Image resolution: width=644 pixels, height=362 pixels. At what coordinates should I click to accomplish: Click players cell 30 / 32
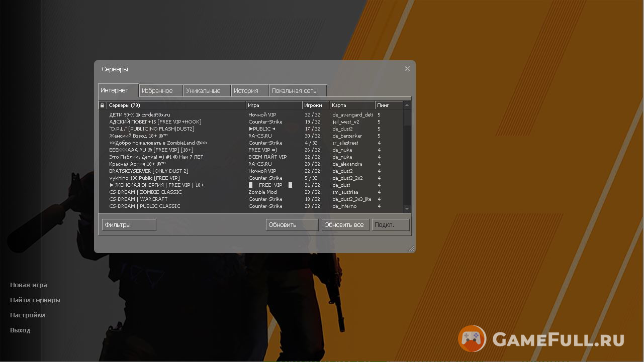[x=312, y=136]
